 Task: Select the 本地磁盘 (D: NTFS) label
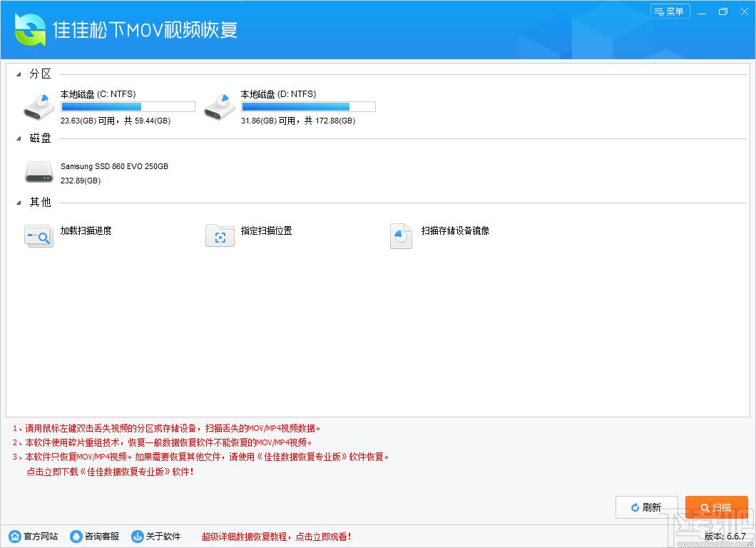point(278,94)
